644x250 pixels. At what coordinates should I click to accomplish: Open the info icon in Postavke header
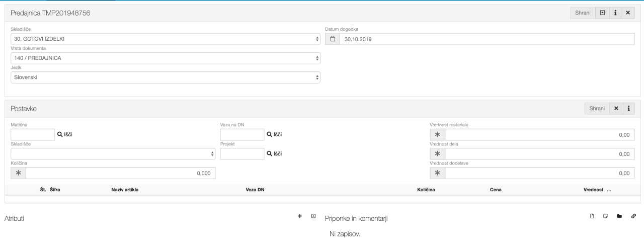click(628, 108)
